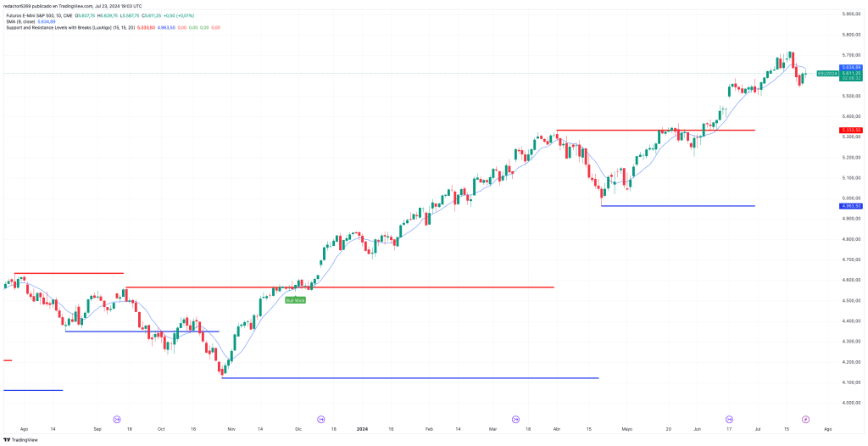Click the red resistance line from April

point(654,131)
